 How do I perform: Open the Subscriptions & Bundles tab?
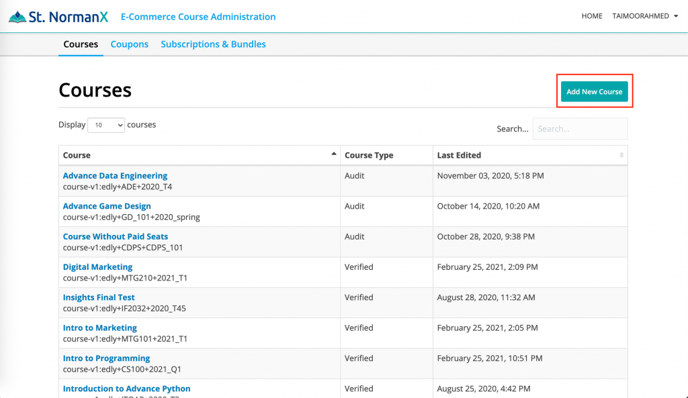pos(213,44)
